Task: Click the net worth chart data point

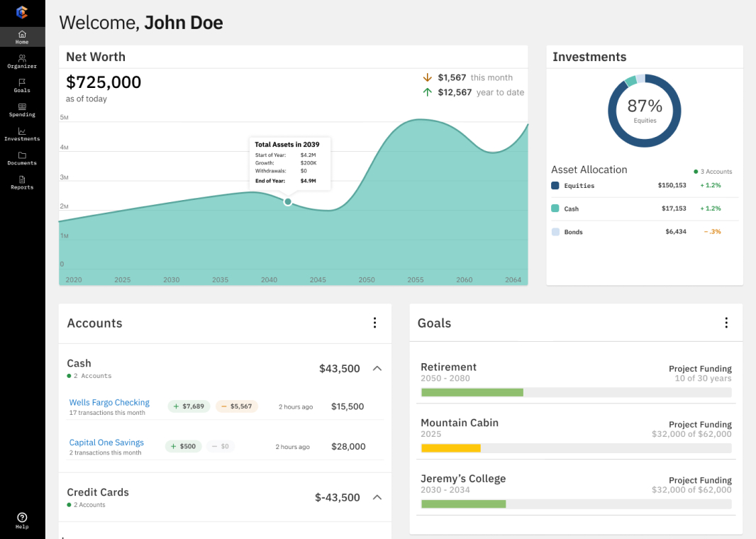Action: point(288,201)
